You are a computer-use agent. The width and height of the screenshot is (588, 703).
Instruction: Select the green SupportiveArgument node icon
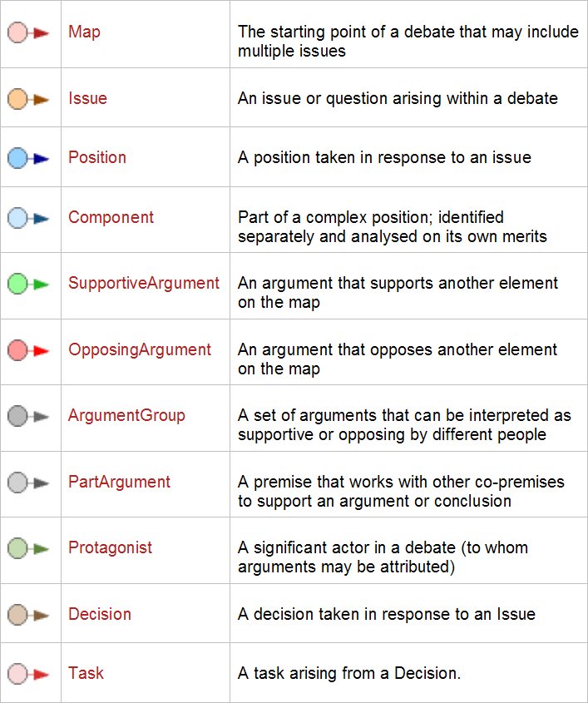[28, 284]
